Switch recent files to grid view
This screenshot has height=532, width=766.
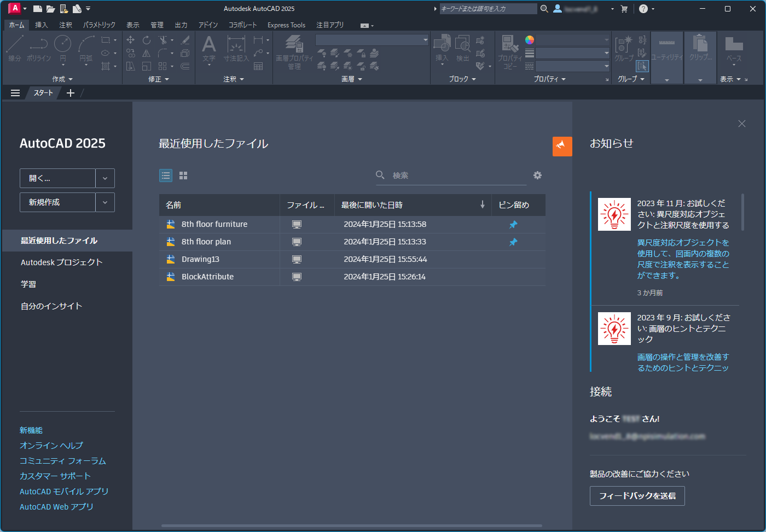(183, 176)
